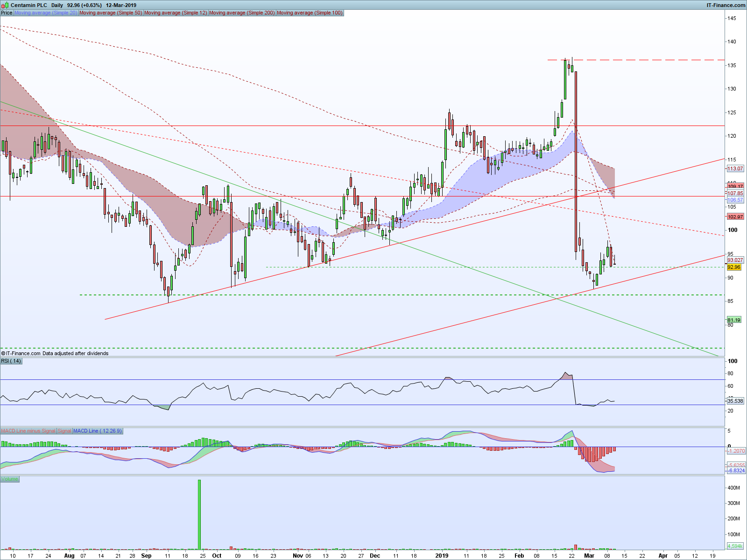747x560 pixels.
Task: Click the 92.96 (+0.63%) price readout
Action: (x=85, y=5)
